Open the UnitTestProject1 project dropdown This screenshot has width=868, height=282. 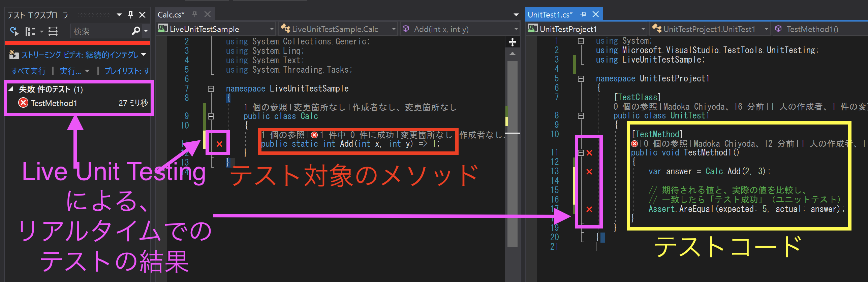tap(643, 29)
